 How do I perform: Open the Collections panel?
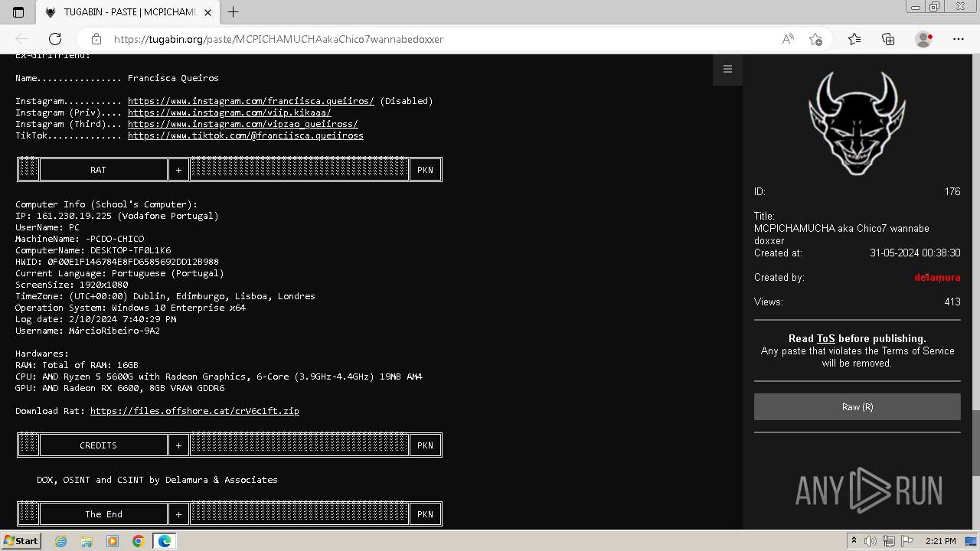coord(888,39)
